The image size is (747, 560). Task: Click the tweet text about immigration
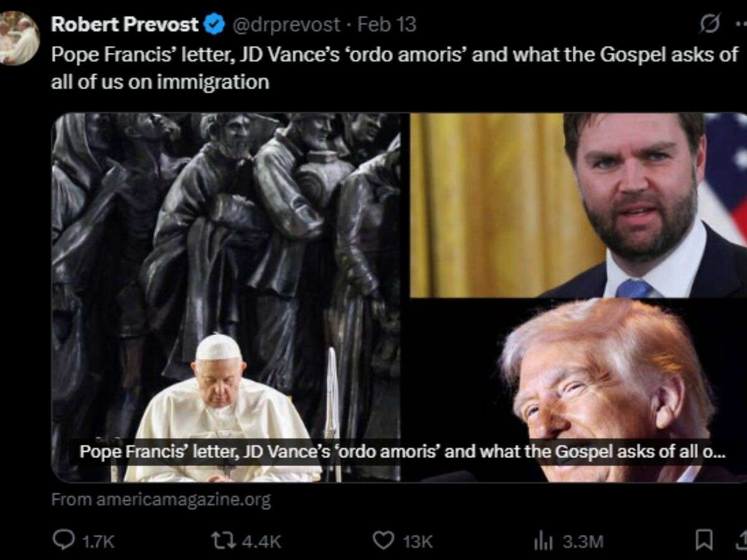tap(394, 68)
